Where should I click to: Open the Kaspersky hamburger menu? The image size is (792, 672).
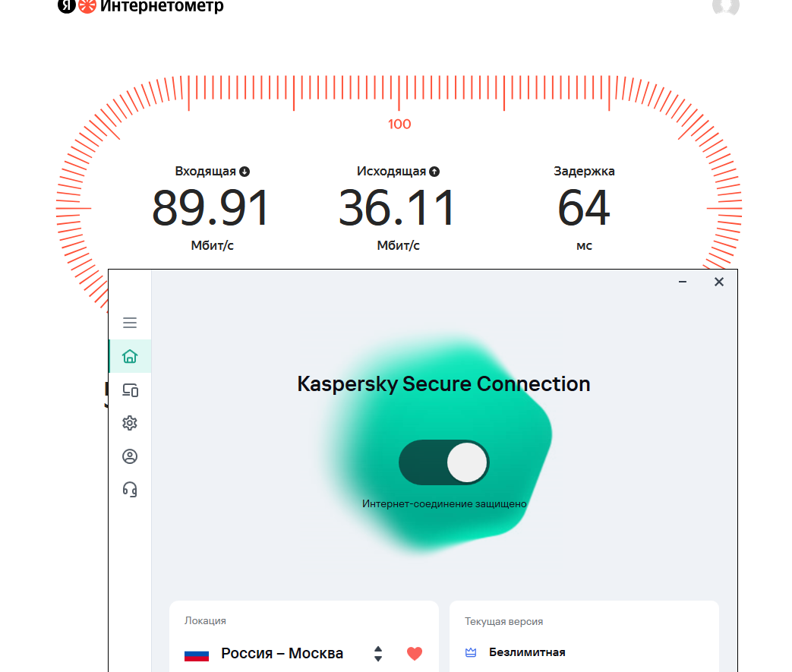pos(130,323)
